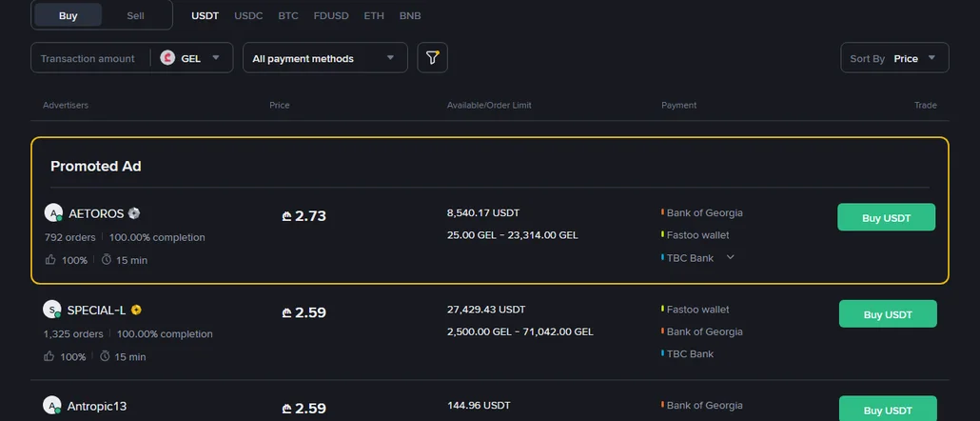The image size is (980, 421).
Task: Click the AETOROS avatar icon
Action: (53, 213)
